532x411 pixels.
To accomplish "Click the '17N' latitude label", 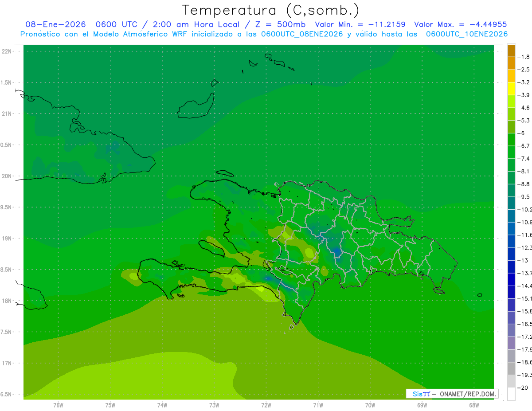I will click(6, 363).
